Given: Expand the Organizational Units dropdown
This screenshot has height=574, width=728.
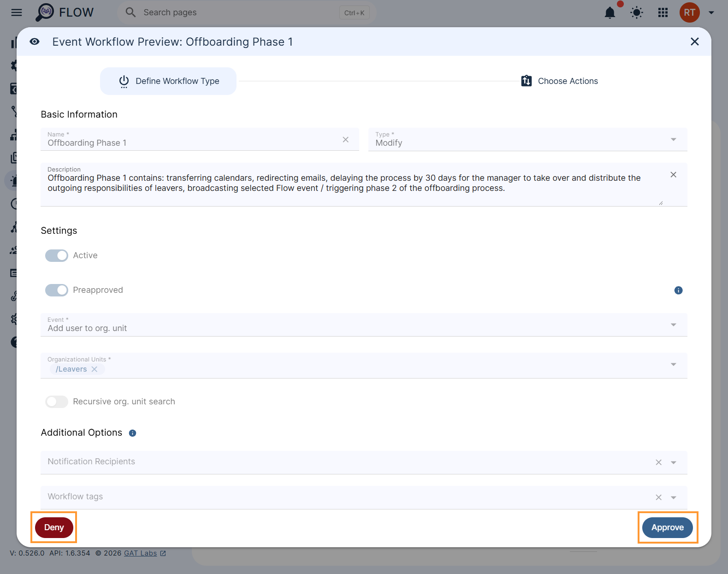Looking at the screenshot, I should click(674, 364).
